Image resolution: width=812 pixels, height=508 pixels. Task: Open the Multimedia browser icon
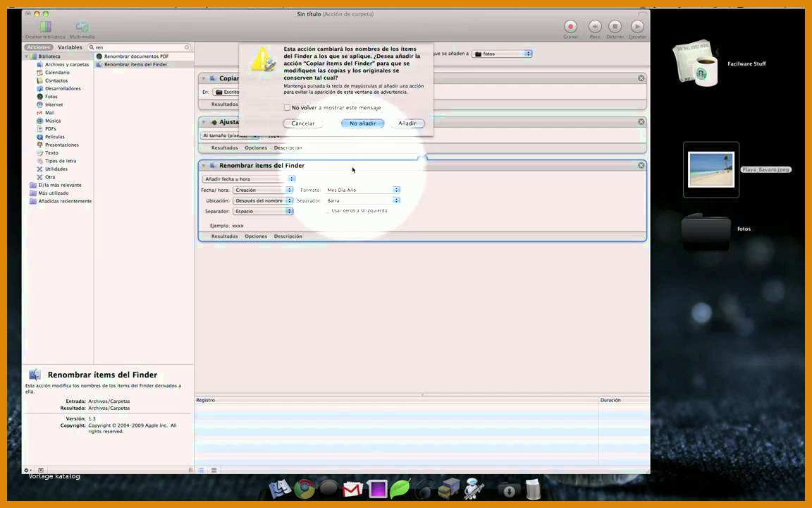(82, 27)
